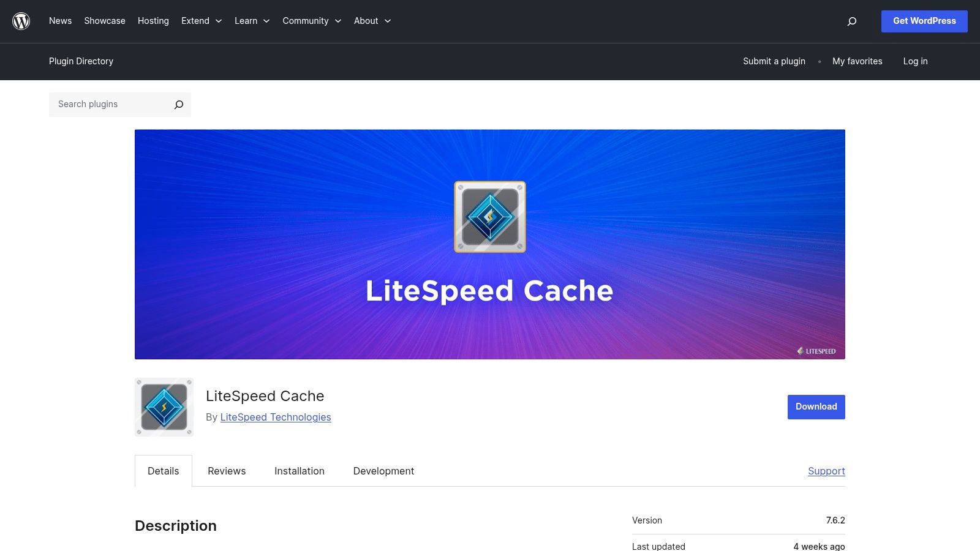Click the LiteSpeed logo on the banner
The image size is (980, 551).
click(817, 351)
